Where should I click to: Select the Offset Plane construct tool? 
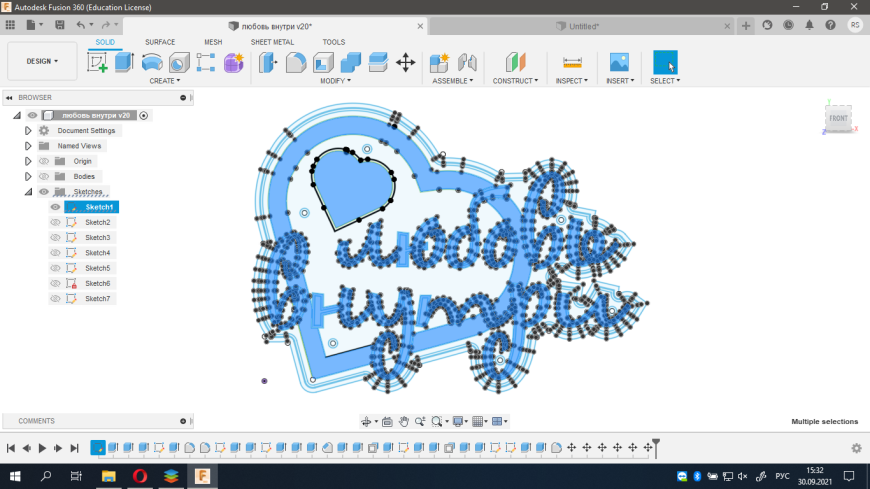click(515, 62)
